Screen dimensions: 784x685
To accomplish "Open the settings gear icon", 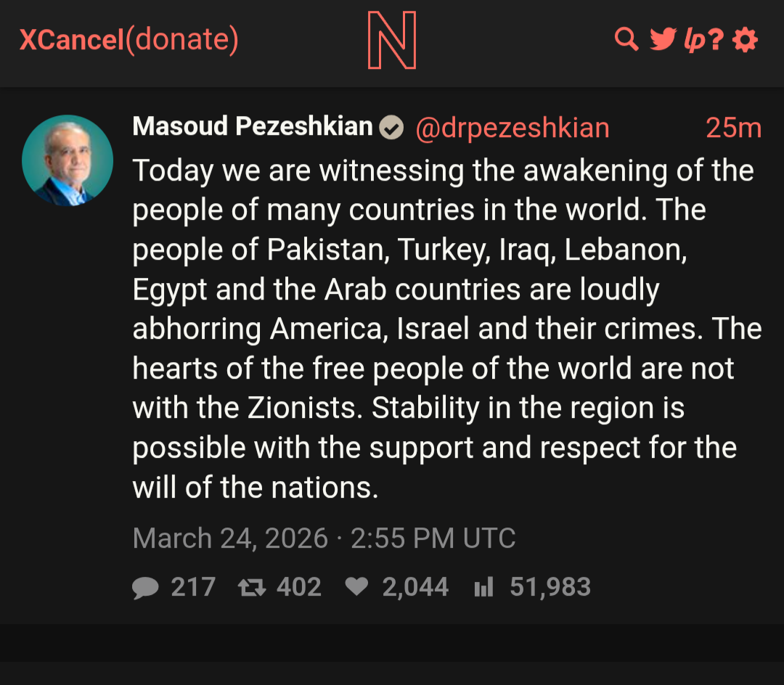I will pos(745,39).
